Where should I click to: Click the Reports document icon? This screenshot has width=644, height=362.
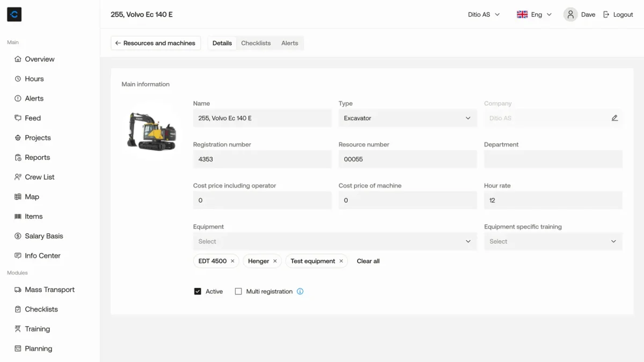[18, 158]
